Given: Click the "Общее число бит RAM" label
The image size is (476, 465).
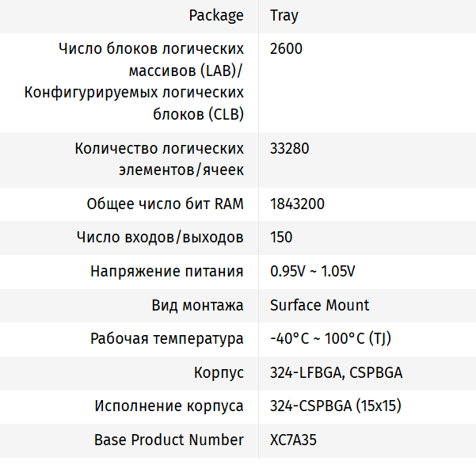Looking at the screenshot, I should tap(165, 204).
